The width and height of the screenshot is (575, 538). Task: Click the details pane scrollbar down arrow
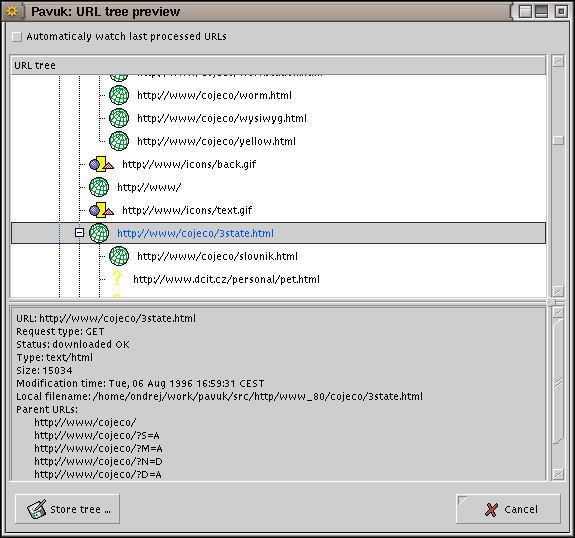click(558, 474)
